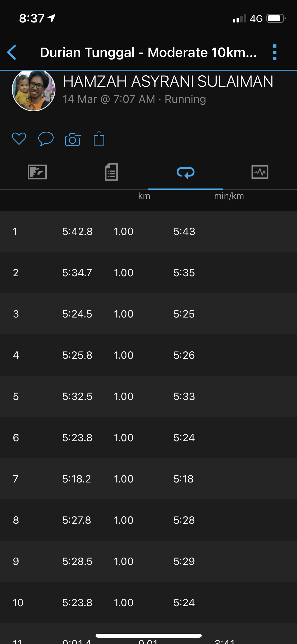The width and height of the screenshot is (297, 644).
Task: Select lap 1 row with time 5:42.8
Action: 148,231
